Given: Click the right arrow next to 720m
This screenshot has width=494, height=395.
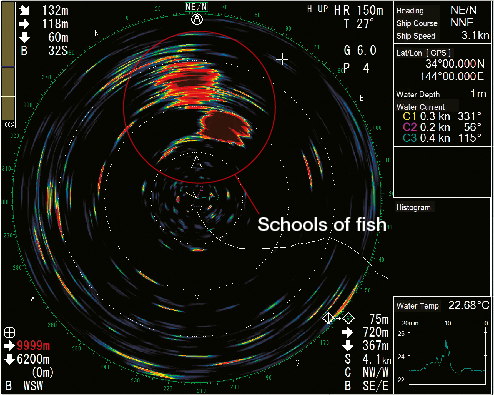Looking at the screenshot, I should (x=347, y=332).
